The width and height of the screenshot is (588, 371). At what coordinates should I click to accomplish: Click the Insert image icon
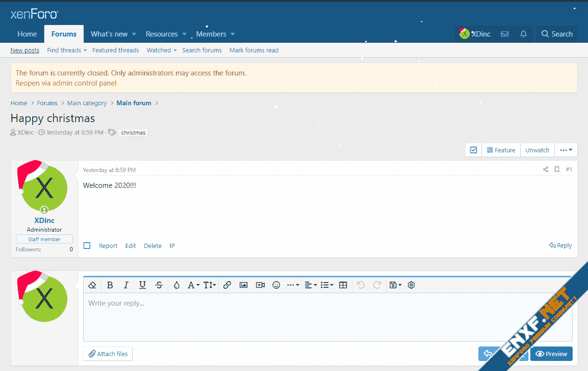pos(244,285)
